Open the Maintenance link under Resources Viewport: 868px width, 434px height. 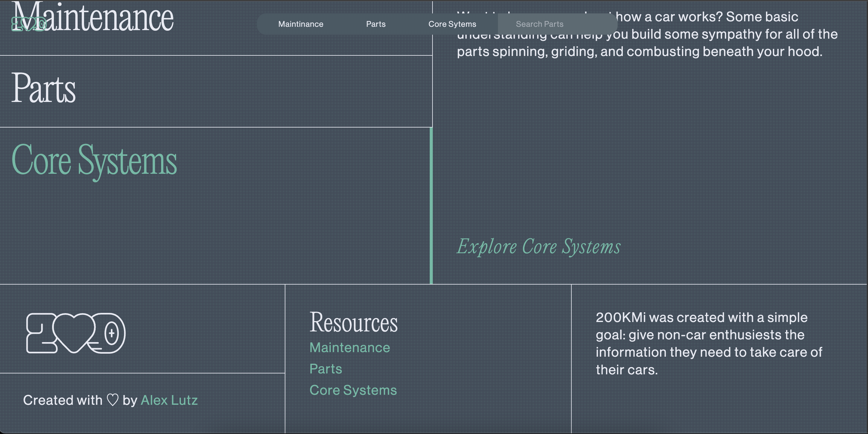[350, 348]
